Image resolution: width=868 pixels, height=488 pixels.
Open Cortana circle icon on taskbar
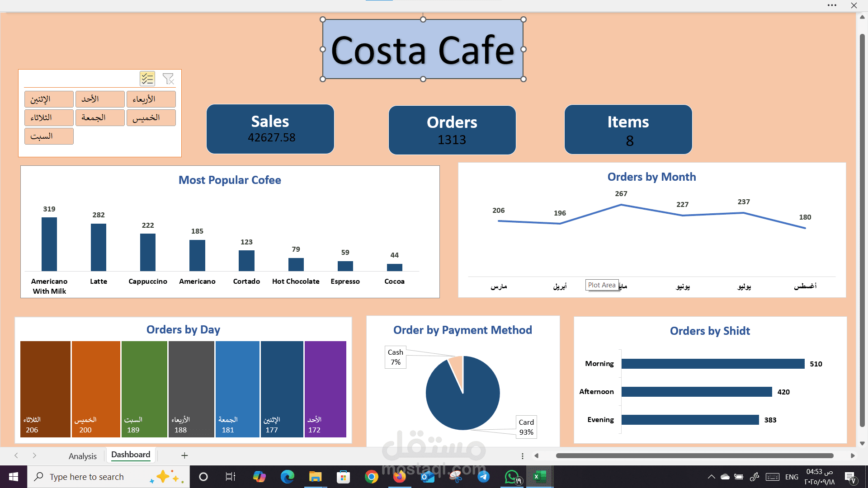pyautogui.click(x=203, y=477)
